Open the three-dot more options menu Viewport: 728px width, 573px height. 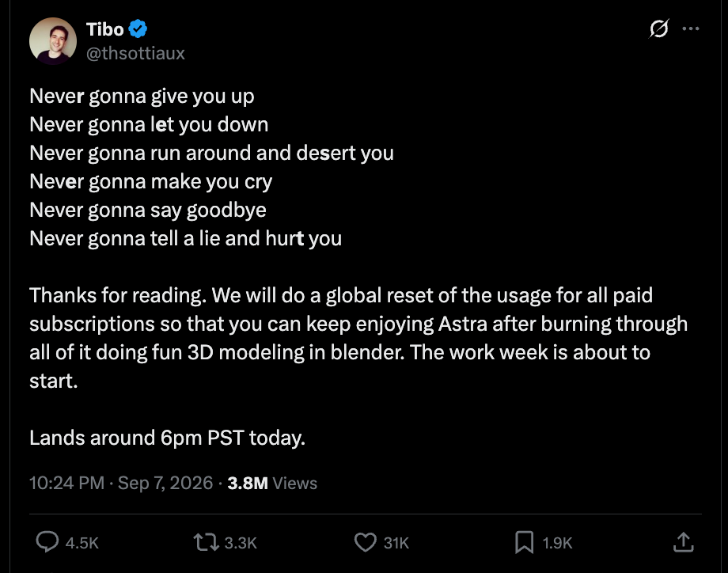tap(690, 28)
